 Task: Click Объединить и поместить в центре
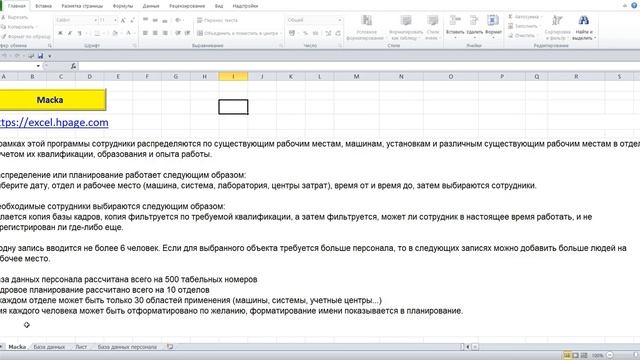pyautogui.click(x=238, y=33)
